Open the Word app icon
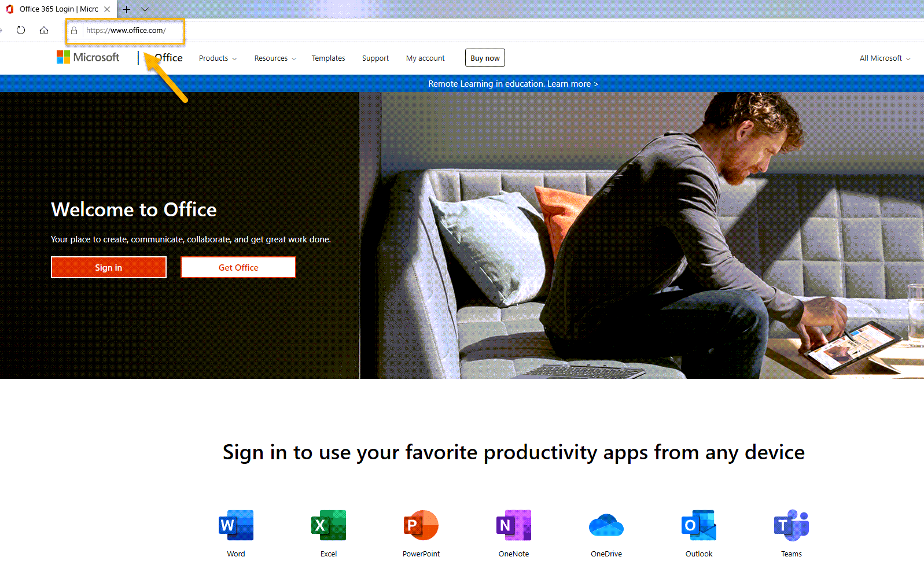 pyautogui.click(x=236, y=525)
